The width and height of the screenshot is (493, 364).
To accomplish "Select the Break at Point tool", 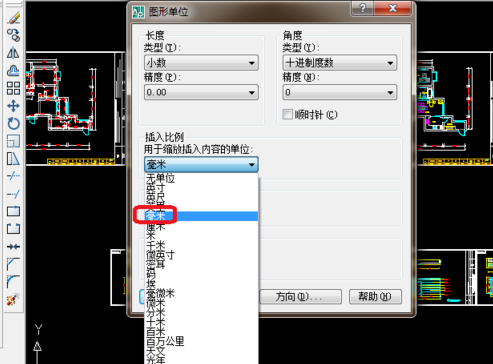I will click(x=13, y=211).
